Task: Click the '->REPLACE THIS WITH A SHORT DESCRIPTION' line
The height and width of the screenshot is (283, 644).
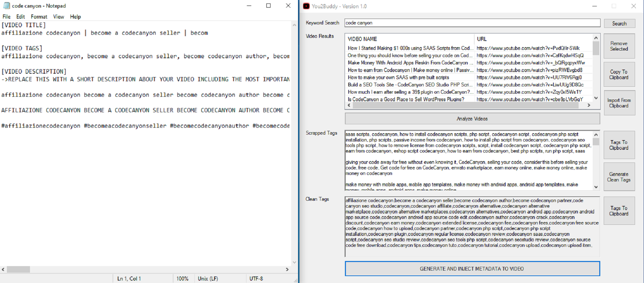Action: [x=146, y=79]
